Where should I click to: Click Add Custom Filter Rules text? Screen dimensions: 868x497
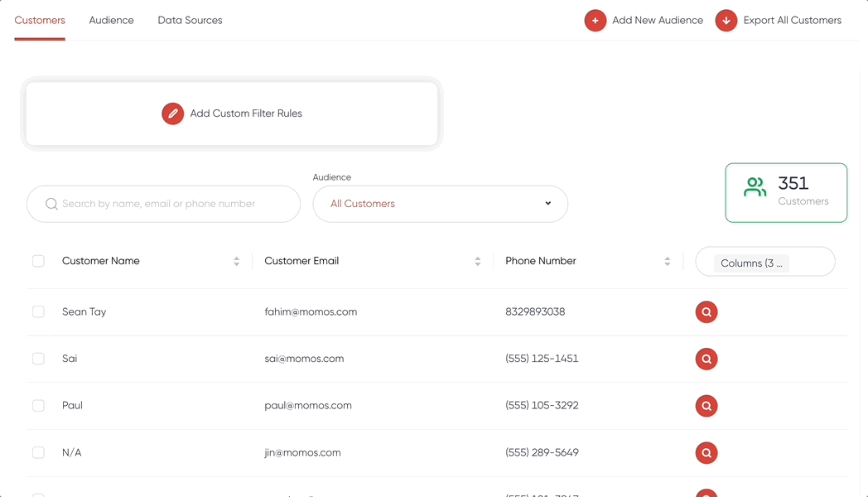tap(246, 113)
